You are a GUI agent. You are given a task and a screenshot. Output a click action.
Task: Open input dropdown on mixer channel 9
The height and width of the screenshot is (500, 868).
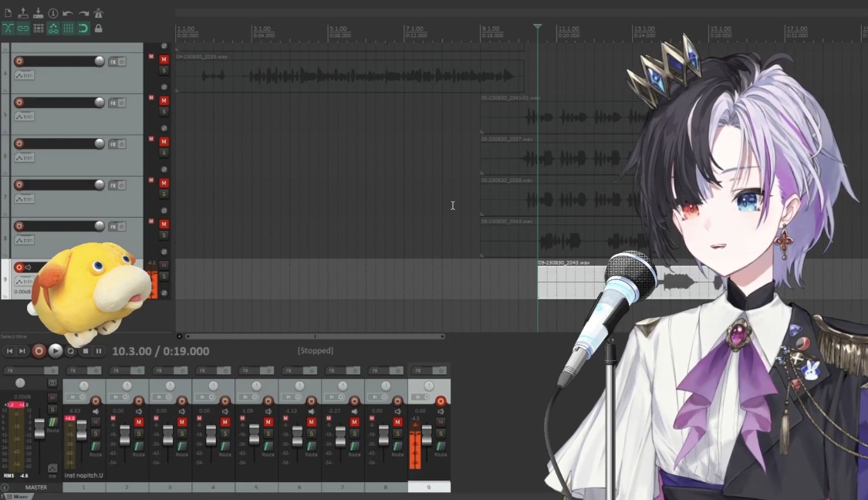pyautogui.click(x=422, y=397)
